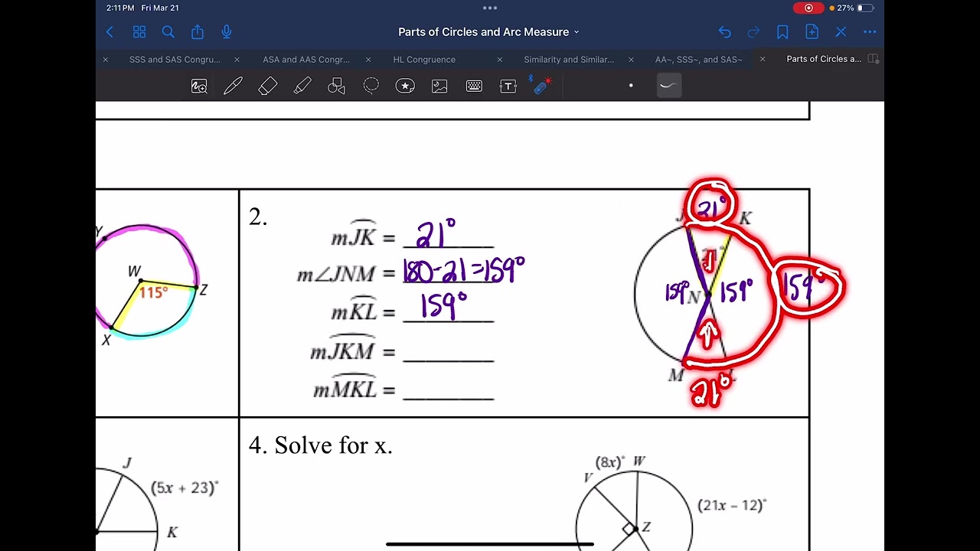Select the Highlighter tool
This screenshot has width=980, height=551.
coord(302,86)
